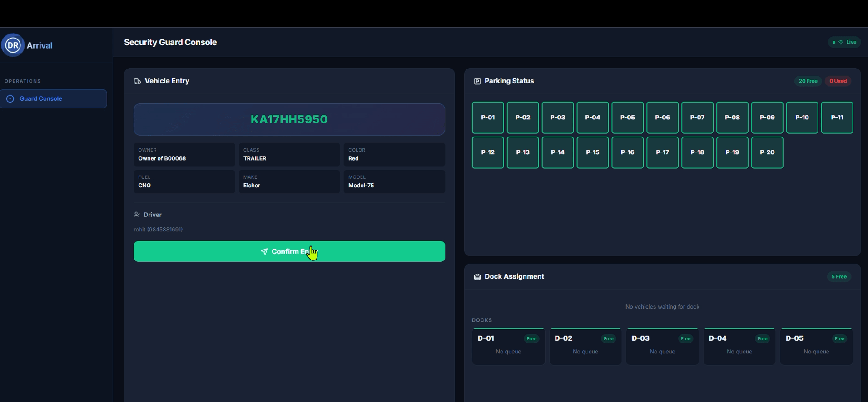This screenshot has height=402, width=868.
Task: Click the Vehicle Entry truck icon
Action: [137, 81]
